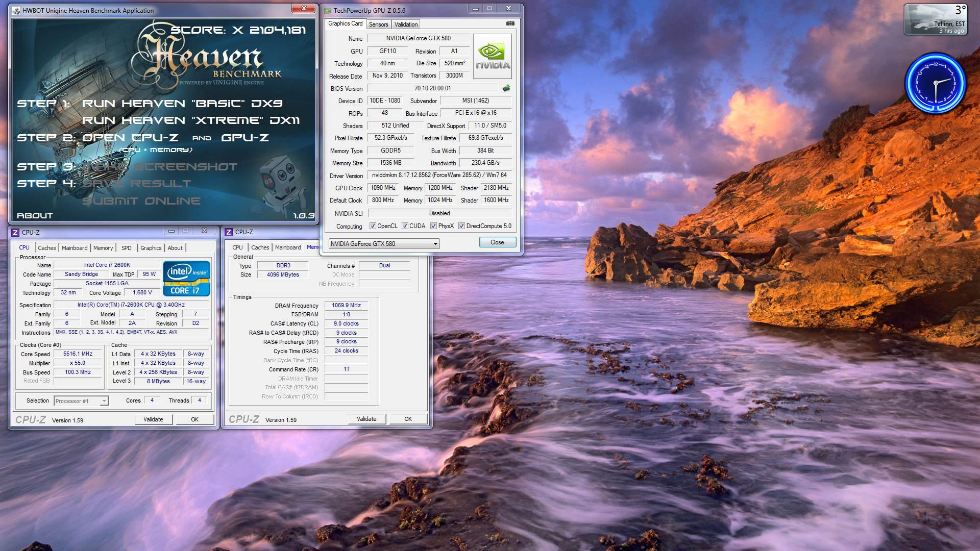The height and width of the screenshot is (551, 980).
Task: Toggle the DirectCompute 5.0 checkbox
Action: tap(461, 226)
